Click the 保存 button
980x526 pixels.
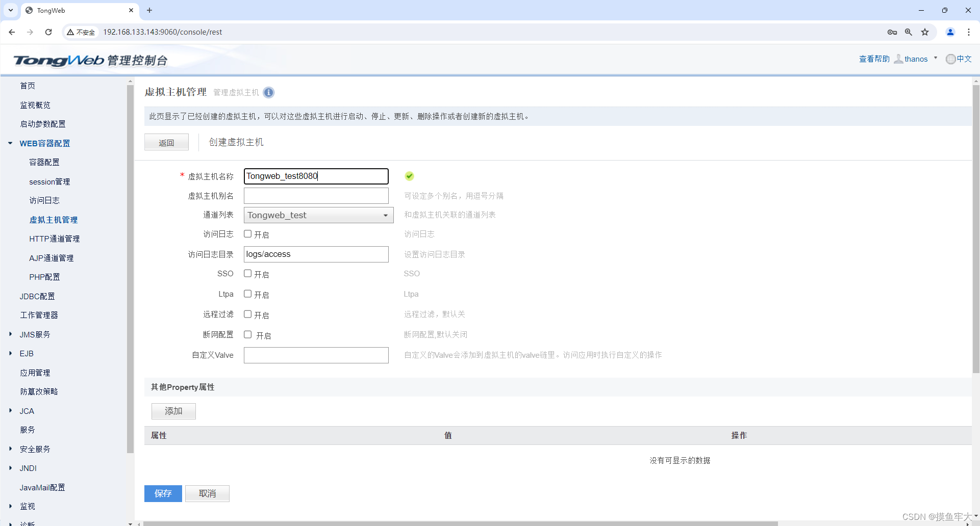point(163,493)
